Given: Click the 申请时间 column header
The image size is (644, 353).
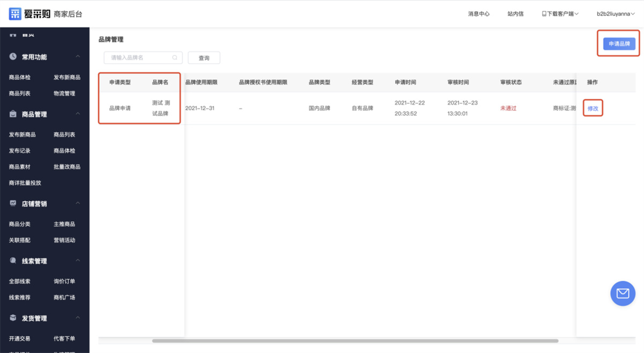Looking at the screenshot, I should [x=405, y=82].
